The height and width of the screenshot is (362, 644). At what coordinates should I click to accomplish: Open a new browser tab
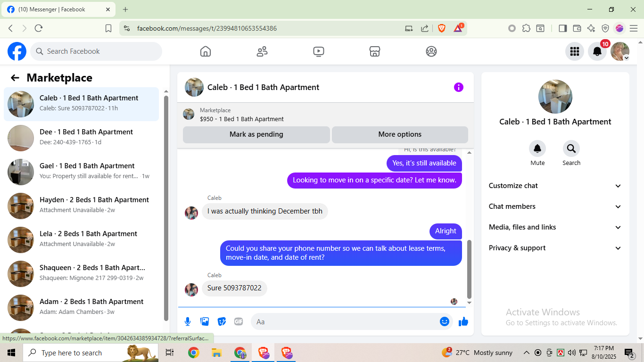click(125, 9)
